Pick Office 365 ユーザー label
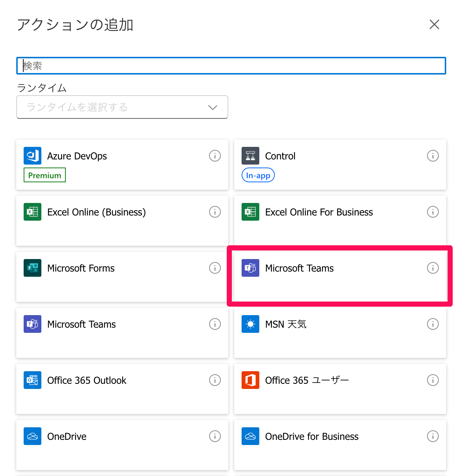This screenshot has width=461, height=476. (307, 380)
